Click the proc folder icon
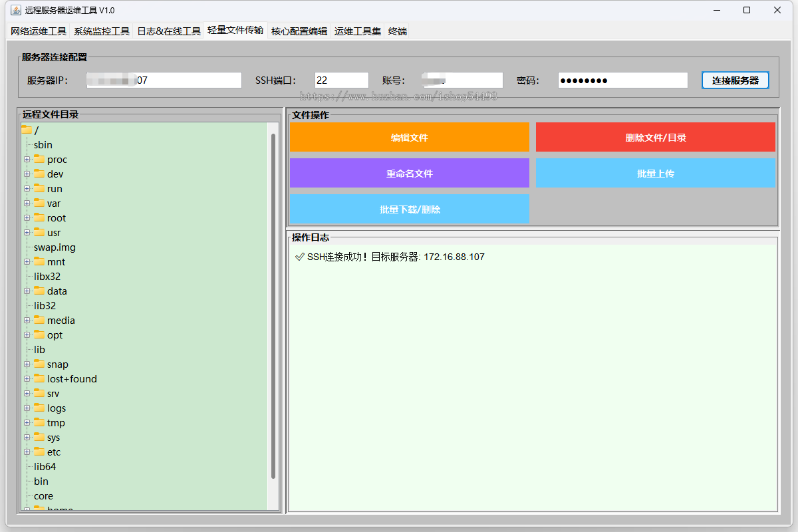This screenshot has width=798, height=532. [39, 159]
